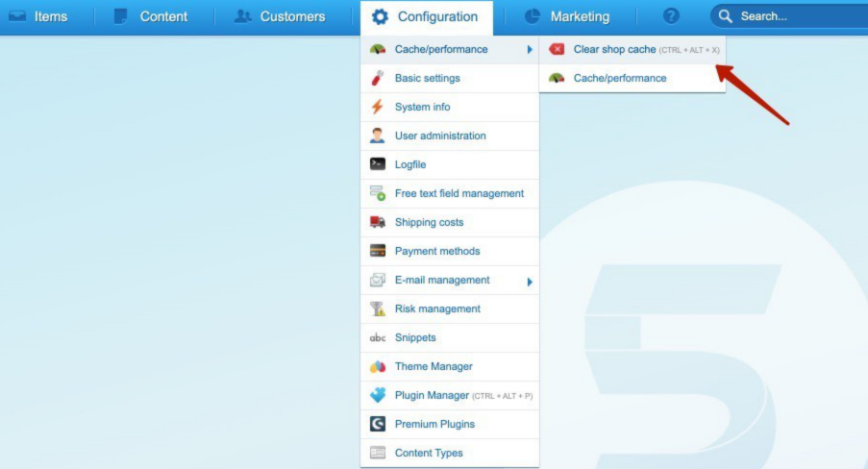Click the Payment methods credit card icon
This screenshot has width=868, height=469.
(x=378, y=251)
